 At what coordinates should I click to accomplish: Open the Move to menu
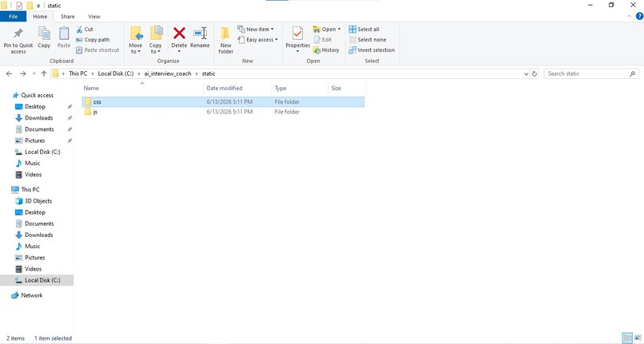point(136,40)
